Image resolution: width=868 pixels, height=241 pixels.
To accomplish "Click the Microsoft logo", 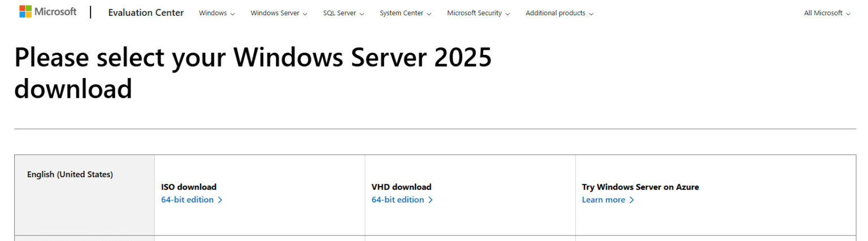I will 47,12.
